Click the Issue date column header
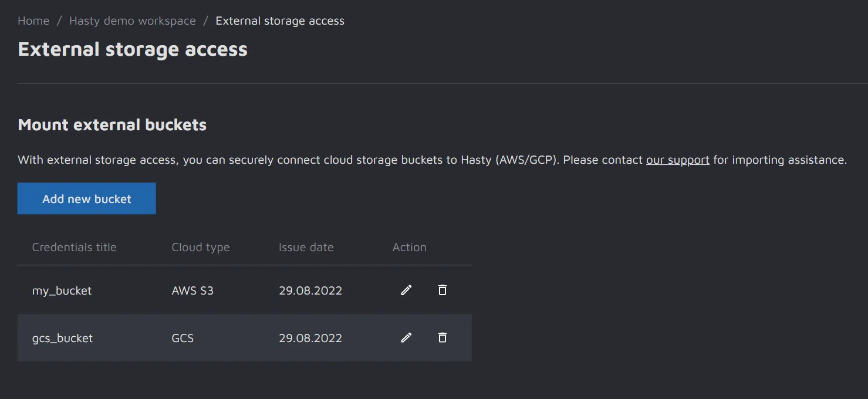The image size is (868, 399). (306, 247)
